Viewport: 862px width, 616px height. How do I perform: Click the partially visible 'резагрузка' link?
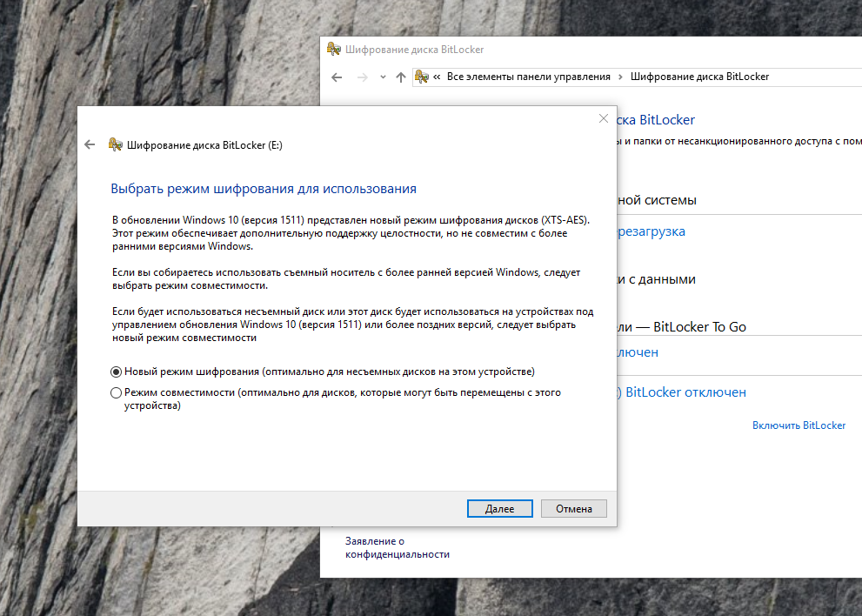(651, 231)
